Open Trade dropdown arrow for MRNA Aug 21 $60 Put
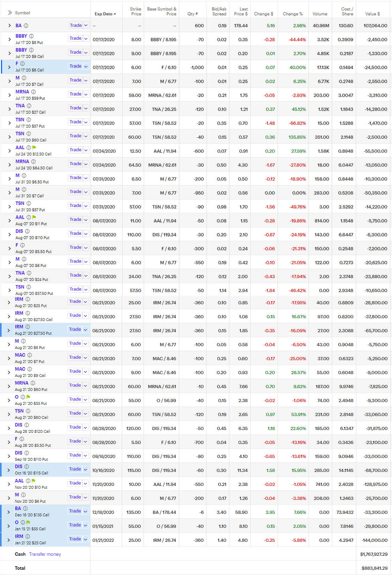 click(85, 385)
